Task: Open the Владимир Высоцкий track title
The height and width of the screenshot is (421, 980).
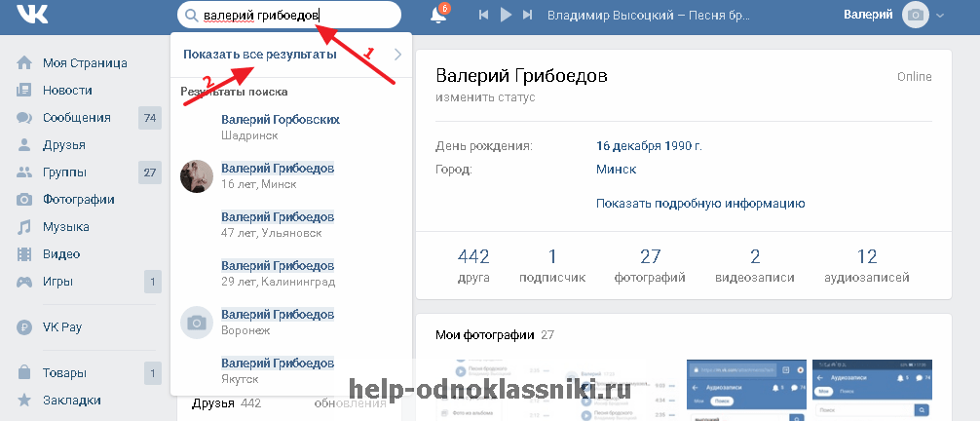Action: point(648,15)
